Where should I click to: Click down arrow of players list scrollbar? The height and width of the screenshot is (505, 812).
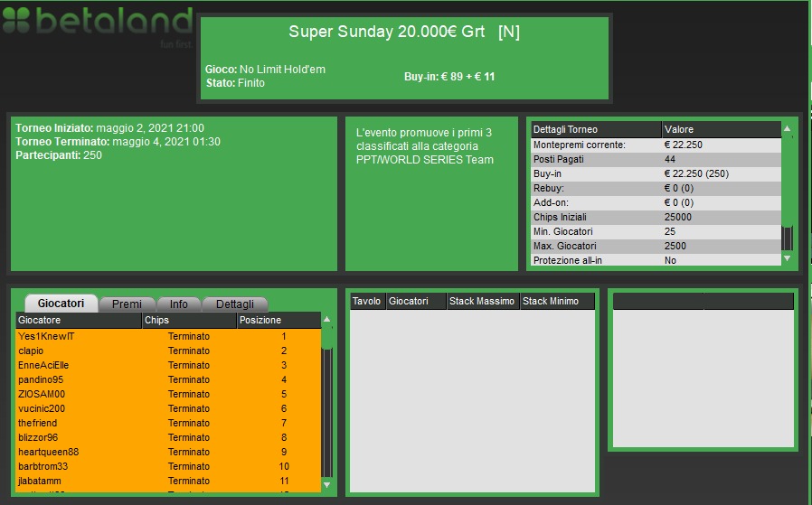tap(326, 485)
